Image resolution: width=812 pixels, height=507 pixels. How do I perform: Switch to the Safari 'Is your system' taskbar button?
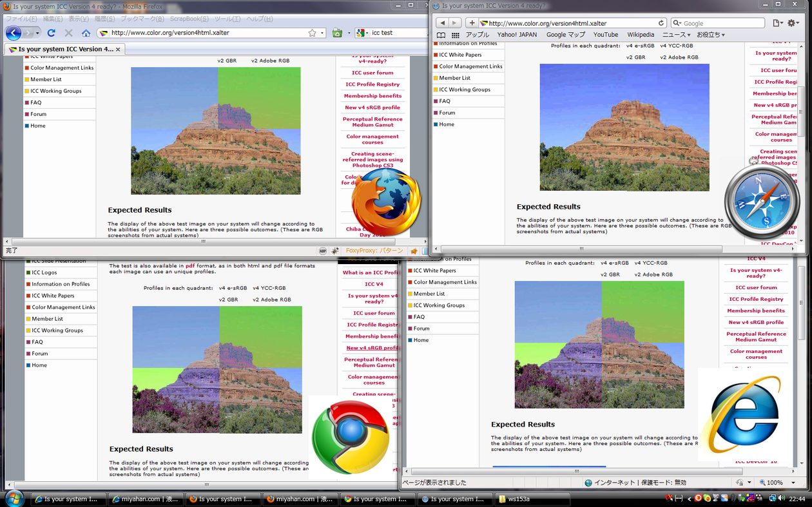point(455,499)
